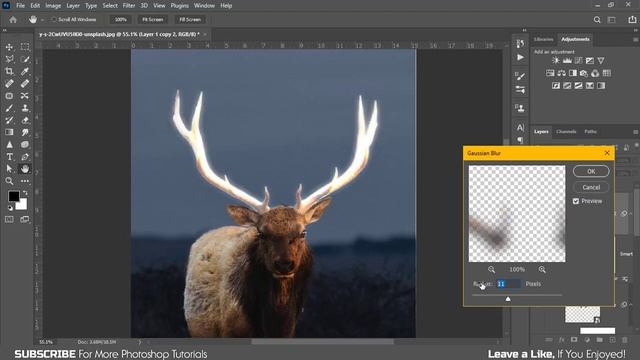Select the Horizontal Type tool
This screenshot has width=640, height=360.
pos(9,157)
